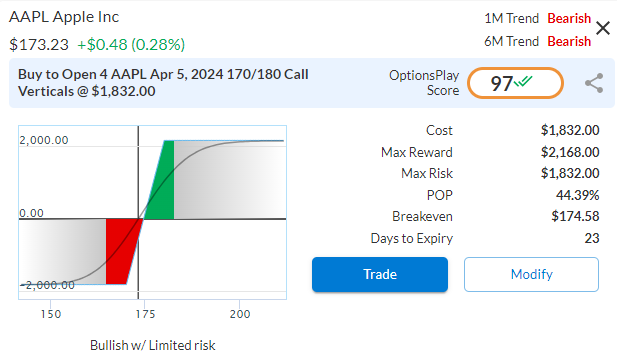Click the $173.23 stock price
This screenshot has width=617, height=360.
[x=39, y=44]
